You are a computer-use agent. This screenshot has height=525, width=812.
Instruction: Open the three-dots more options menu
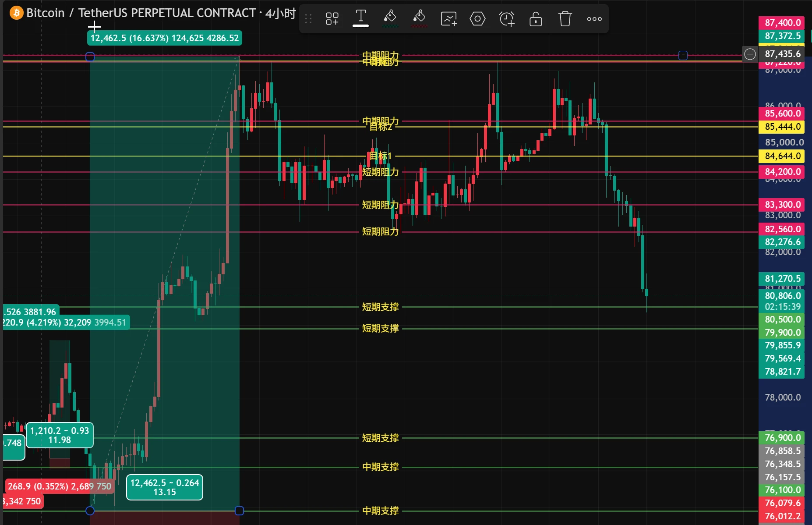tap(594, 19)
